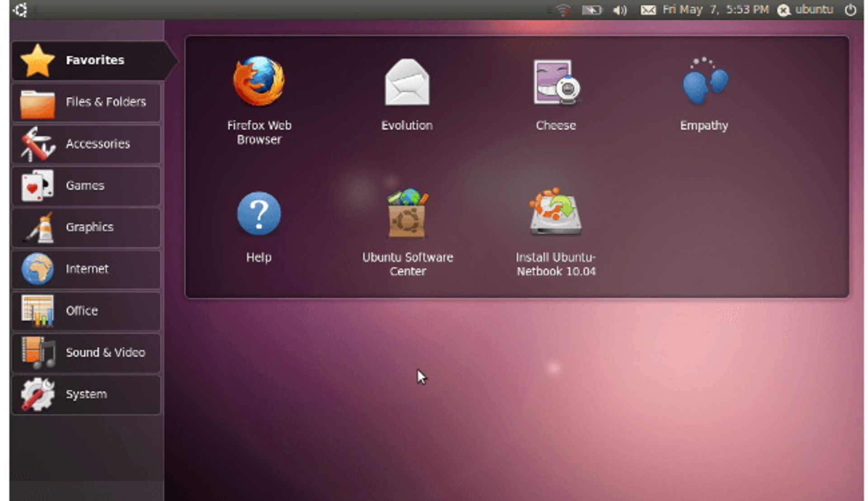Open the System category

click(x=86, y=394)
